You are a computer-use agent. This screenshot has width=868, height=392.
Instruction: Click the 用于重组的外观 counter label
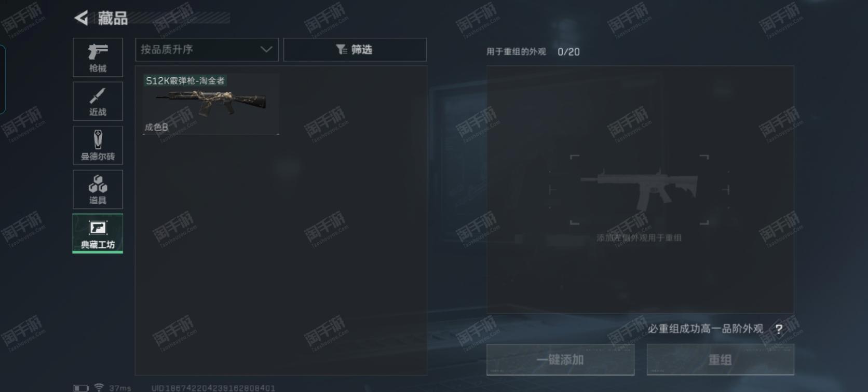coord(516,51)
